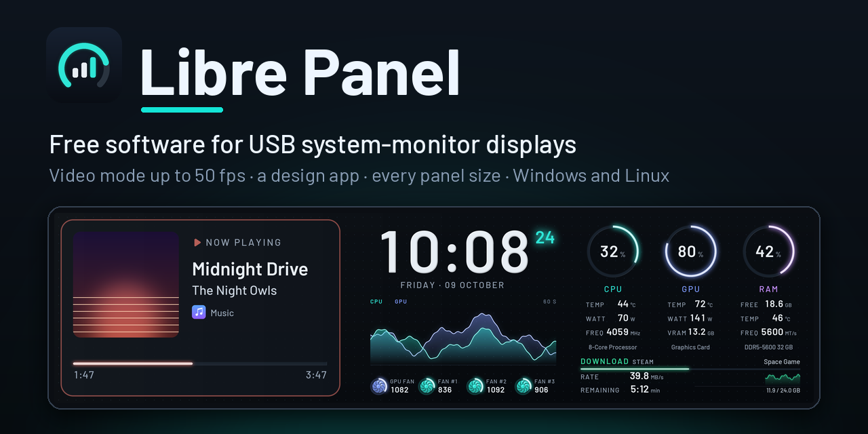This screenshot has height=434, width=868.
Task: Click the GPU temperature value 72 °C
Action: pyautogui.click(x=704, y=304)
